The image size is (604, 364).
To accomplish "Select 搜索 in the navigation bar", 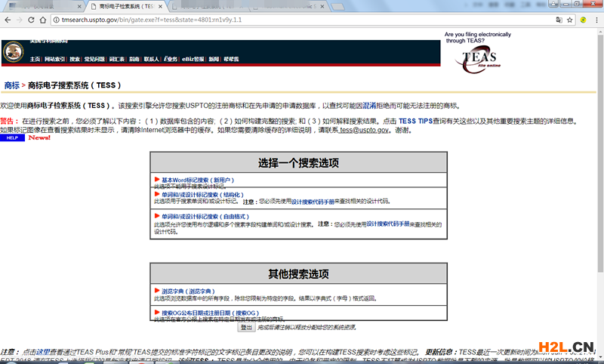I will 75,59.
